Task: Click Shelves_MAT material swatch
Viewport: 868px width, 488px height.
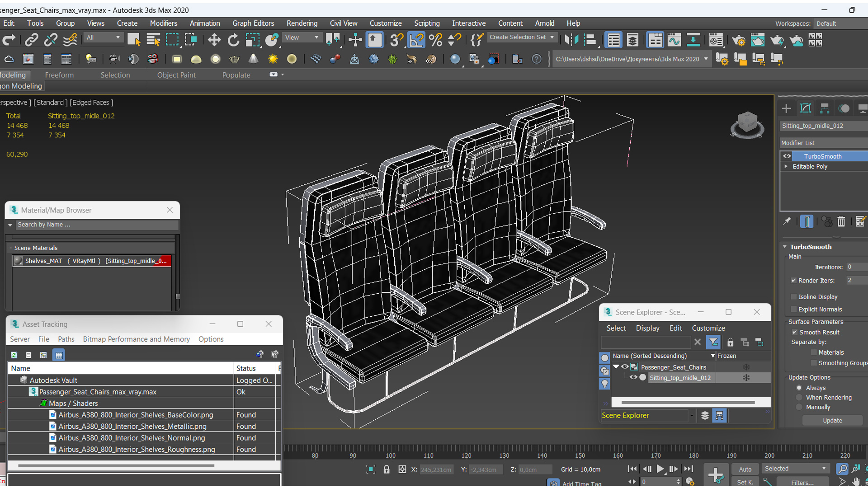Action: point(18,261)
